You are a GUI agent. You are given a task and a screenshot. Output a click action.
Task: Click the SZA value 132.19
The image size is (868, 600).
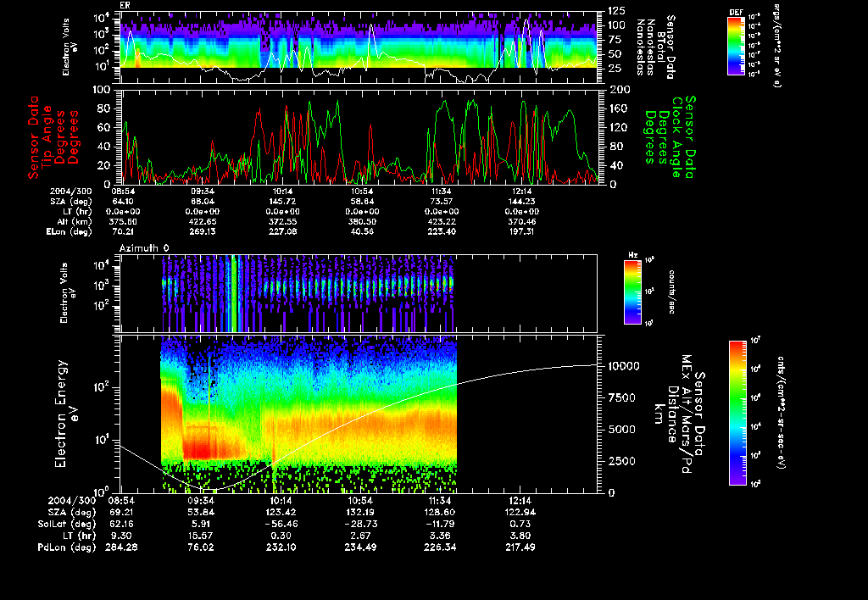tap(360, 513)
